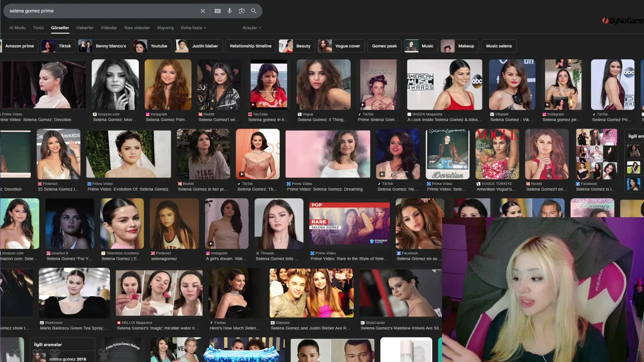Open the 'Selena Gomez: Dreaming' Prime Video image
The image size is (644, 362).
pos(328,154)
